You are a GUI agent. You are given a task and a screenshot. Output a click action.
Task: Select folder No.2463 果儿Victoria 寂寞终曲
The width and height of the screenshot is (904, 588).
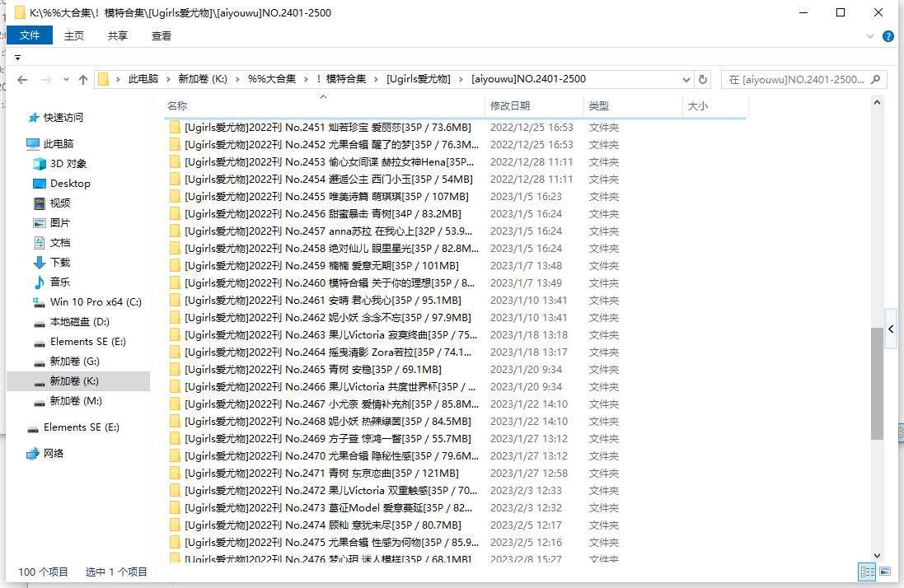pyautogui.click(x=331, y=334)
